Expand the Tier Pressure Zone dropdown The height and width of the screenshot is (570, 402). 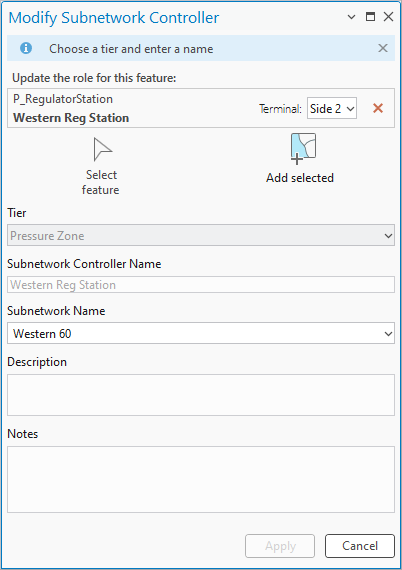tap(201, 236)
